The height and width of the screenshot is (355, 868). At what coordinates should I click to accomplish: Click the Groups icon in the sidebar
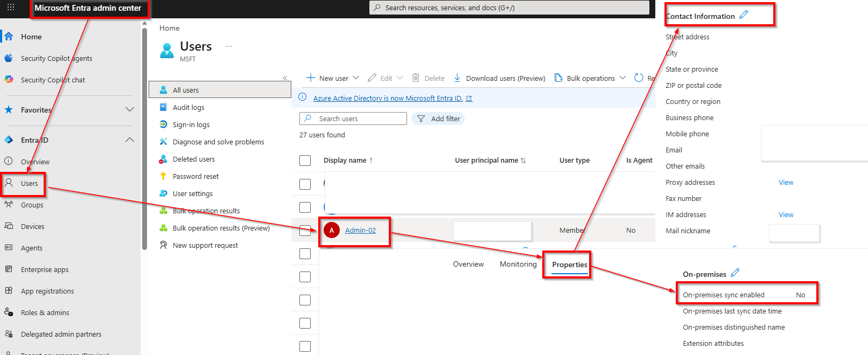click(x=9, y=205)
